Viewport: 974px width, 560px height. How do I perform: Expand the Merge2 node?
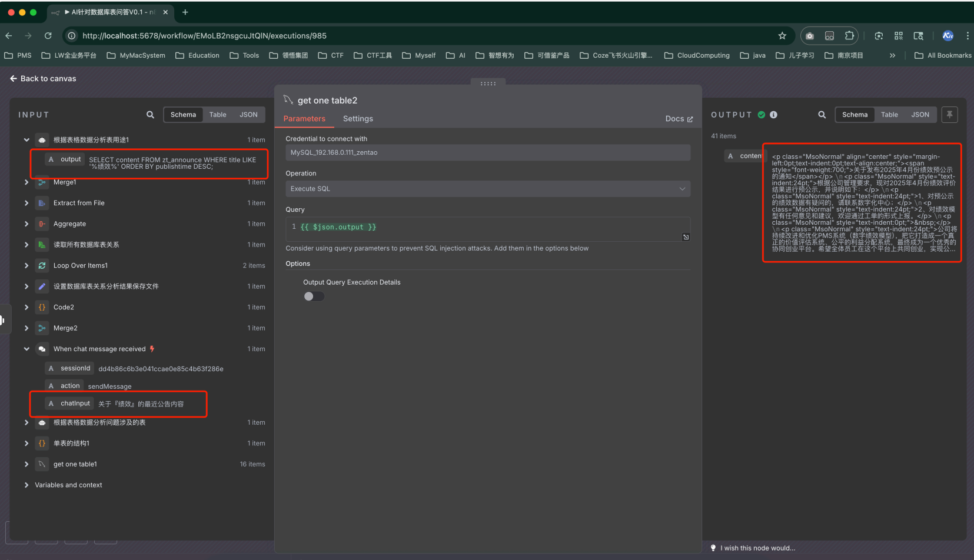[26, 328]
